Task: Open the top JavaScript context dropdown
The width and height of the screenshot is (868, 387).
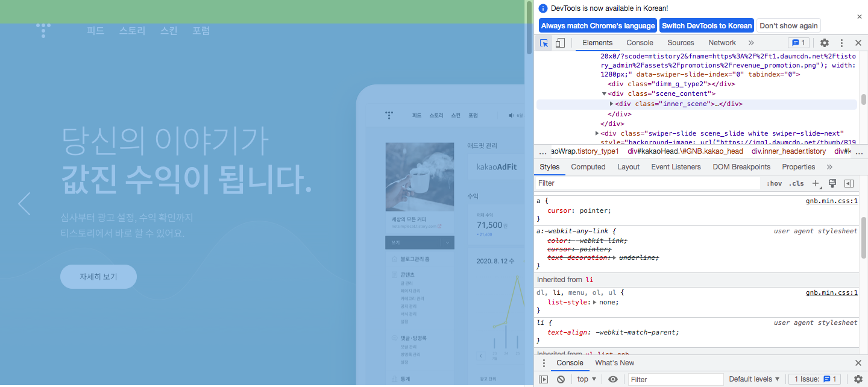Action: [x=587, y=379]
